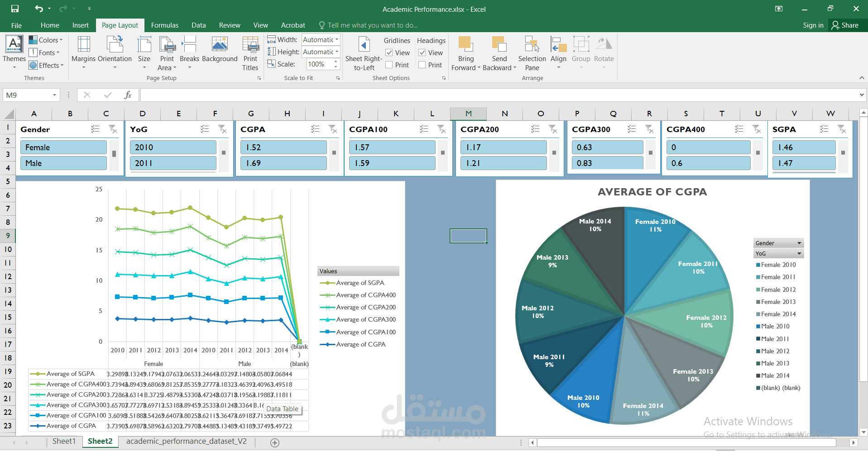Toggle Sheet Right-to-Left icon
The height and width of the screenshot is (451, 868).
(x=364, y=44)
